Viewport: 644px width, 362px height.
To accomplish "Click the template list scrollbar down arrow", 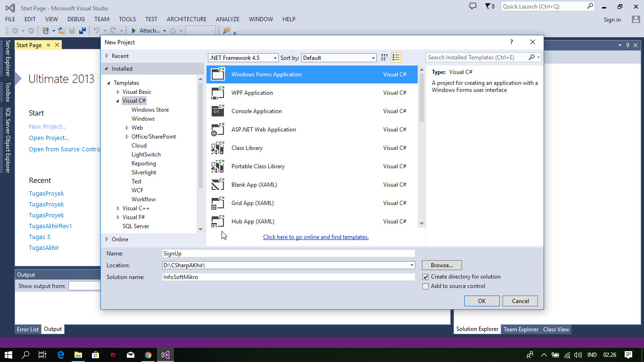I will coord(421,224).
